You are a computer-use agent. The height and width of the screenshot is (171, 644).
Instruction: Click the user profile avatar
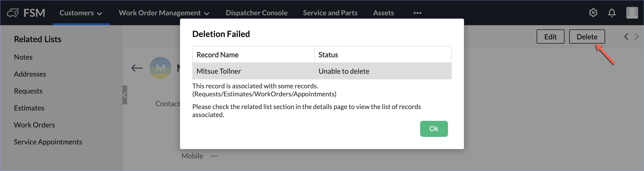[632, 13]
